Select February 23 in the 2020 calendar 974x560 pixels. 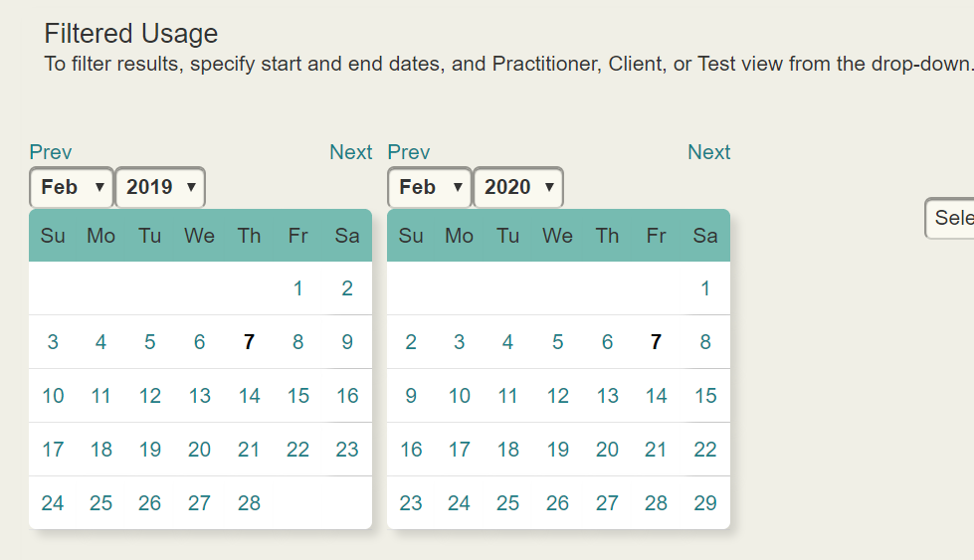[x=411, y=503]
